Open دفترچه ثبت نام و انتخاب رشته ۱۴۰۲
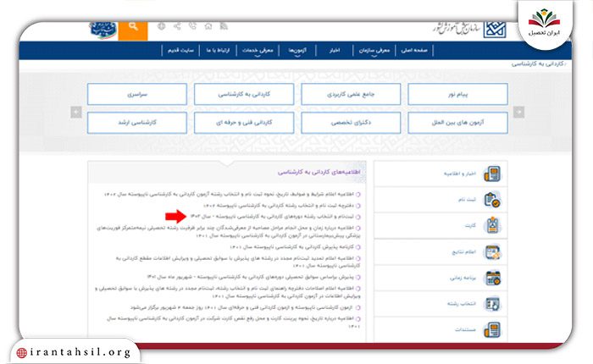Screen dimensions: 593x364 (x=279, y=206)
